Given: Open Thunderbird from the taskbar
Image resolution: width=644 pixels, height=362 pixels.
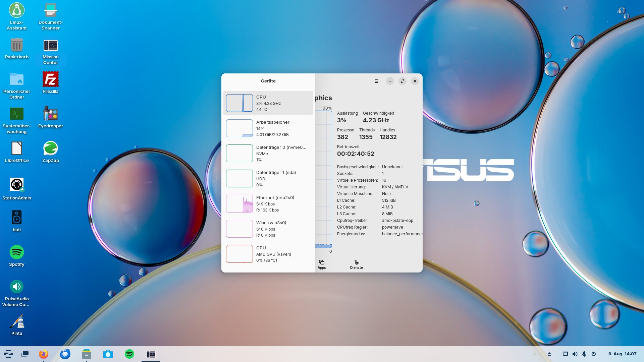Looking at the screenshot, I should point(65,354).
